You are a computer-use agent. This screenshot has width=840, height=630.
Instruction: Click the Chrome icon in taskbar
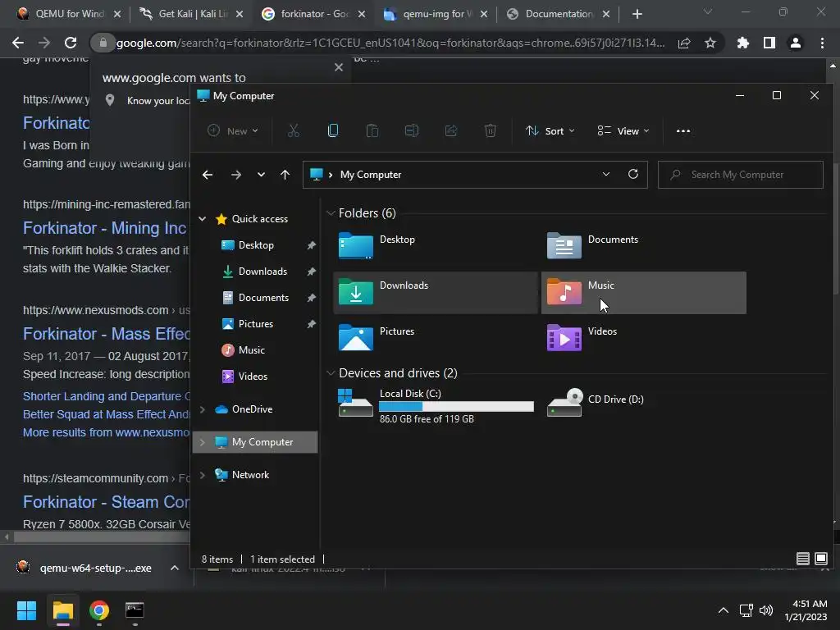tap(99, 609)
